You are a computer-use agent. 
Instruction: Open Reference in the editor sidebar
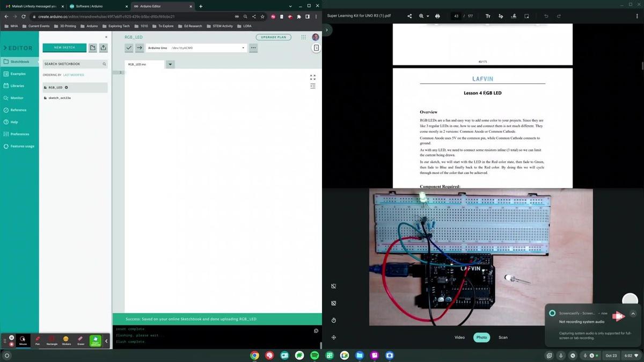click(19, 110)
